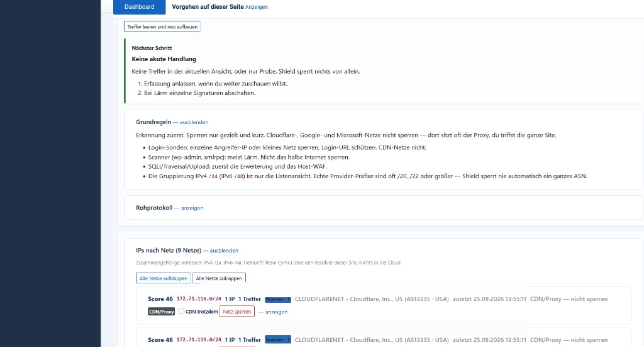Click Treffer leeren und neu aufbauen button
Screen dimensions: 644x347
tap(162, 26)
